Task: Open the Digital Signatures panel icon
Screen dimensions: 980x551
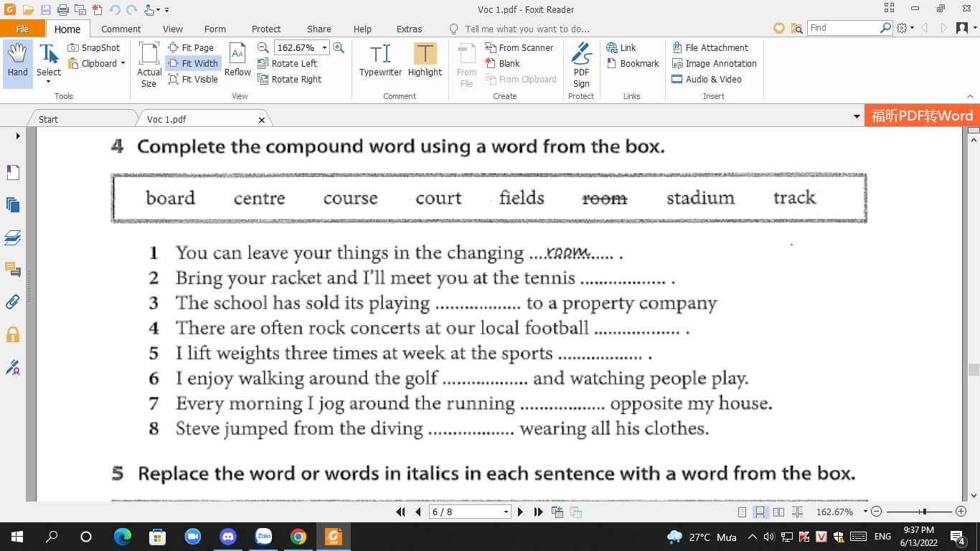Action: [x=13, y=368]
